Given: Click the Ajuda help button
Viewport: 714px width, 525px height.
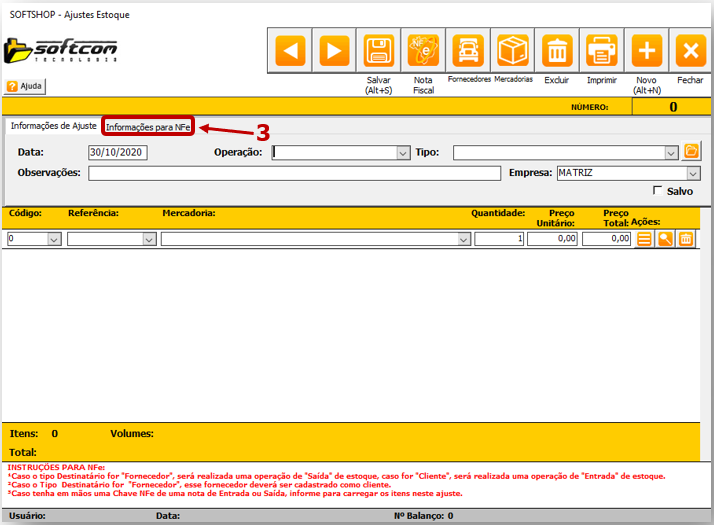Looking at the screenshot, I should coord(25,86).
